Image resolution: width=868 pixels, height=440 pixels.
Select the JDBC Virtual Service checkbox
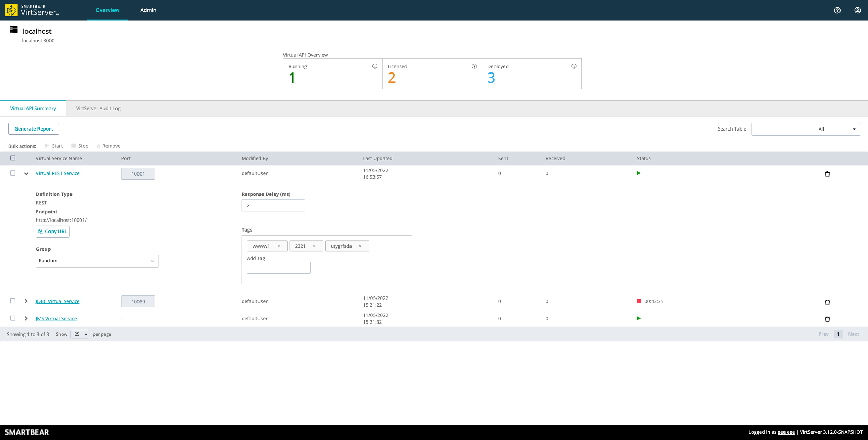click(13, 301)
